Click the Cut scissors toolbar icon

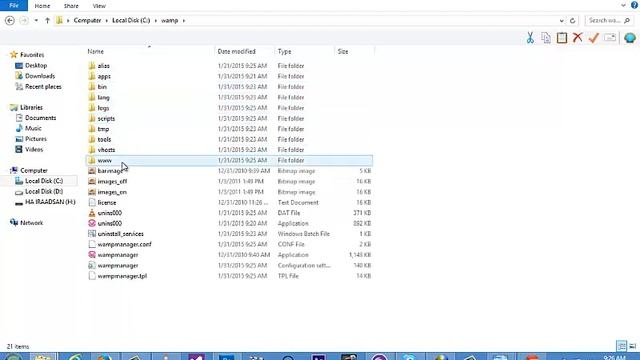(530, 38)
